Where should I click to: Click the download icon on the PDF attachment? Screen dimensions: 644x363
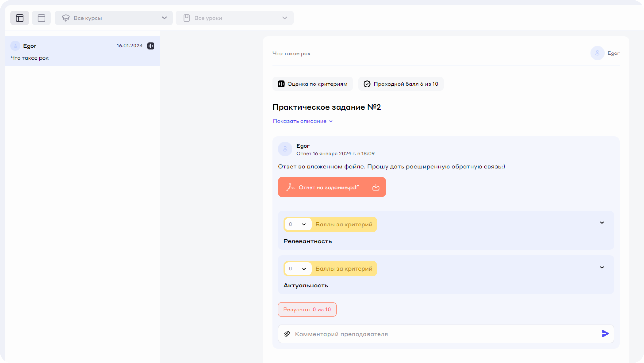(376, 187)
